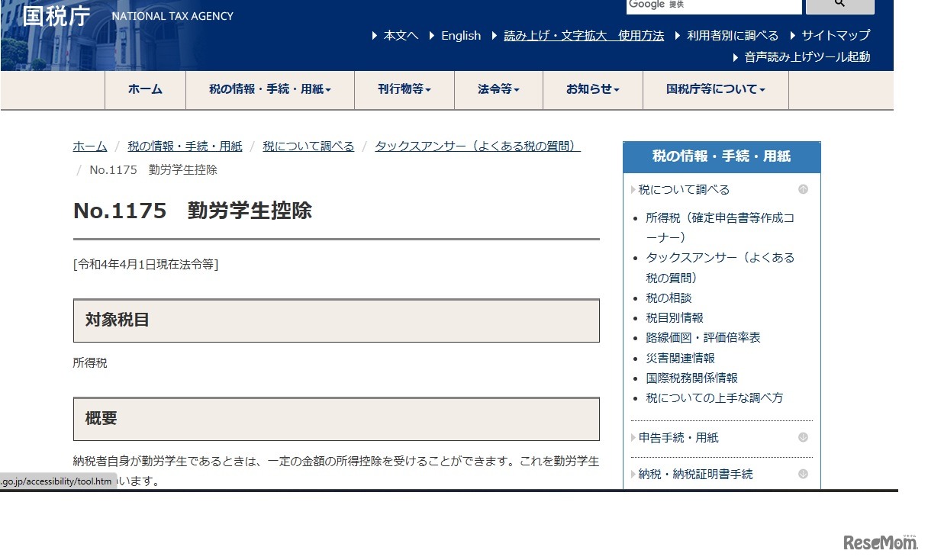Open 読み上げ・文字拡大 使用方法 link

tap(583, 35)
